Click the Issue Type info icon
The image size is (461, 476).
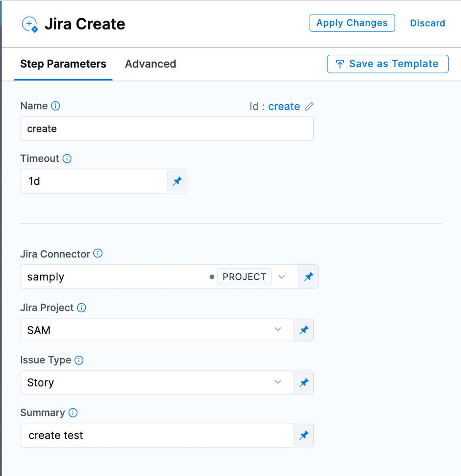click(x=78, y=360)
